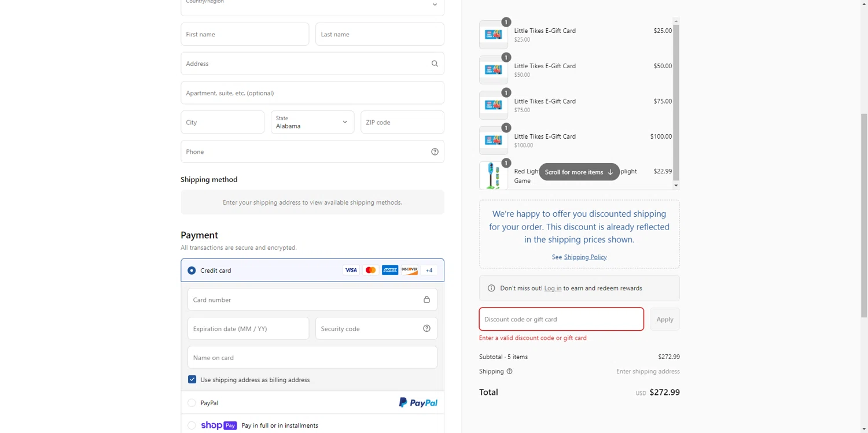868x433 pixels.
Task: Click the Payment section heading
Action: click(199, 235)
